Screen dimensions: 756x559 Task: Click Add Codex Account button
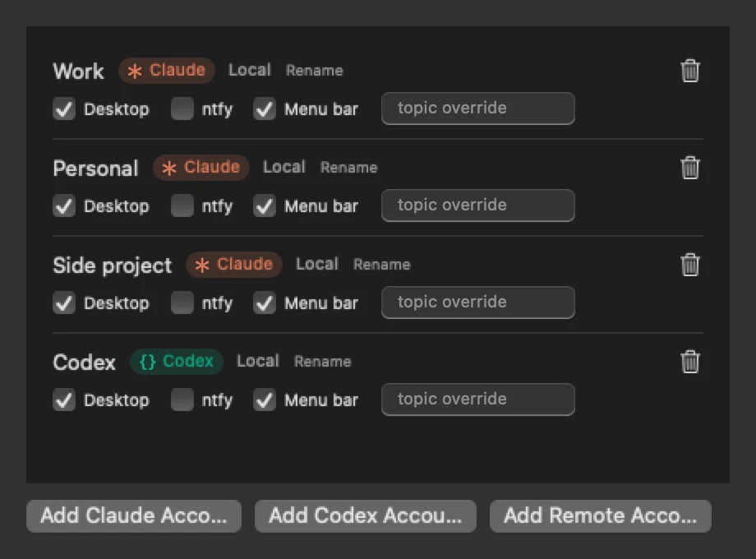[x=366, y=516]
